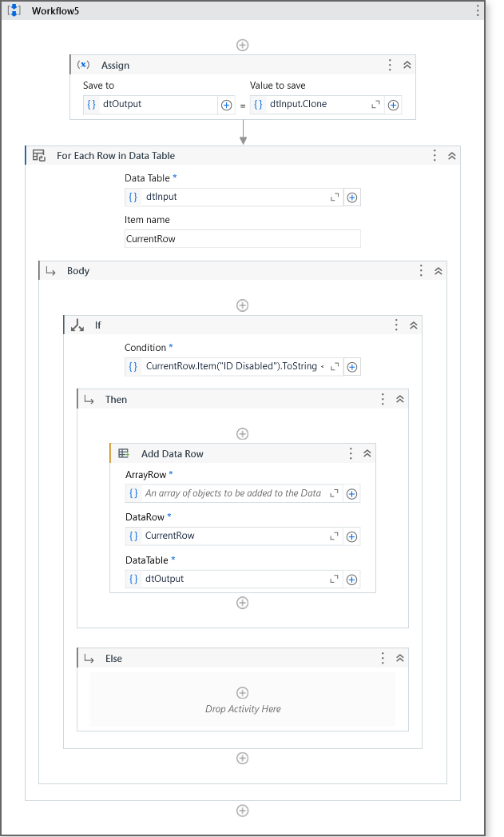The image size is (504, 837).
Task: Click the Then branch arrow icon
Action: [x=88, y=399]
